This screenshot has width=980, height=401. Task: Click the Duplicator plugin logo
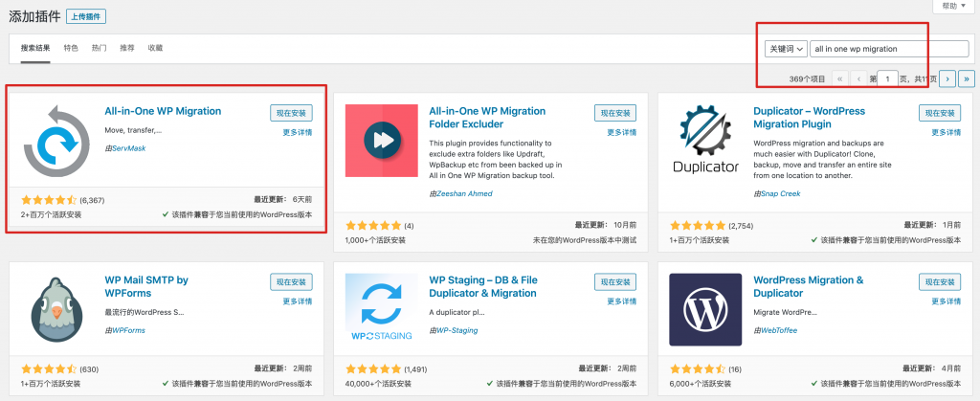point(706,141)
